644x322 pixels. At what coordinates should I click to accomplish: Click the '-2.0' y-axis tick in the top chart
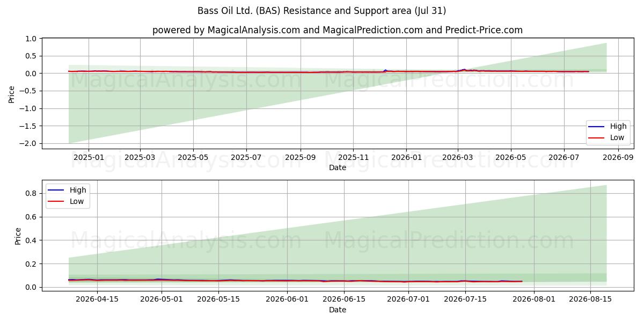tap(28, 144)
